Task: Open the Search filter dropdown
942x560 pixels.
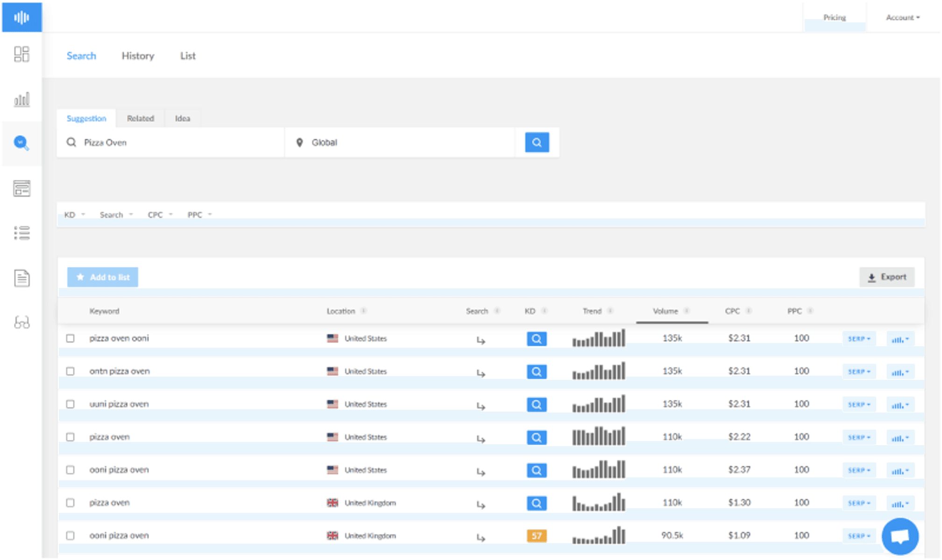Action: coord(116,215)
